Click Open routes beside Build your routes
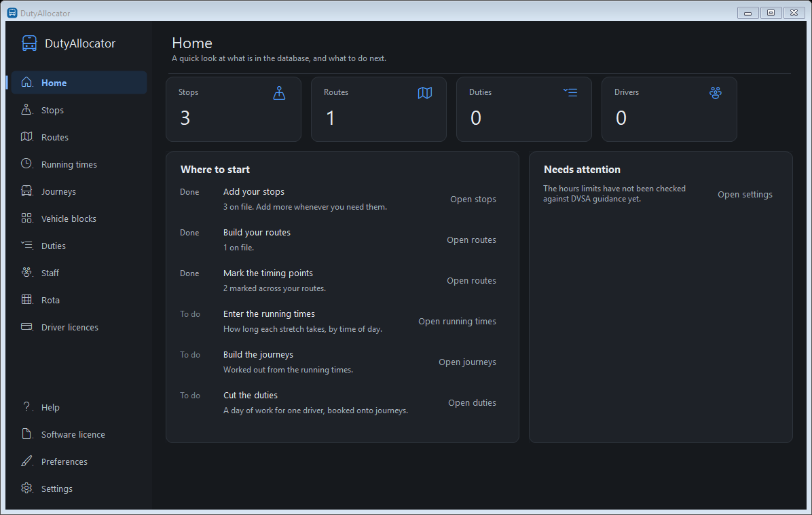The height and width of the screenshot is (515, 812). click(471, 240)
